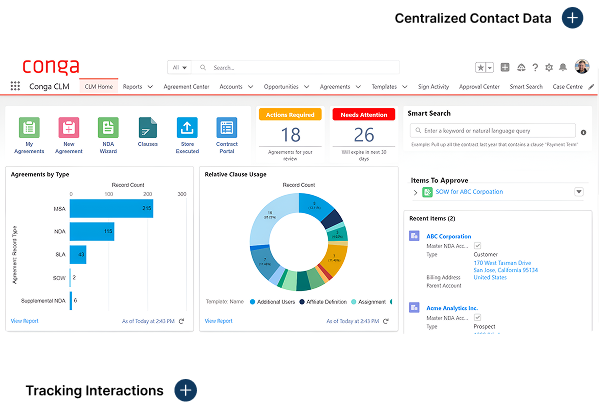Open the help question mark icon
599x409 pixels.
pyautogui.click(x=535, y=68)
